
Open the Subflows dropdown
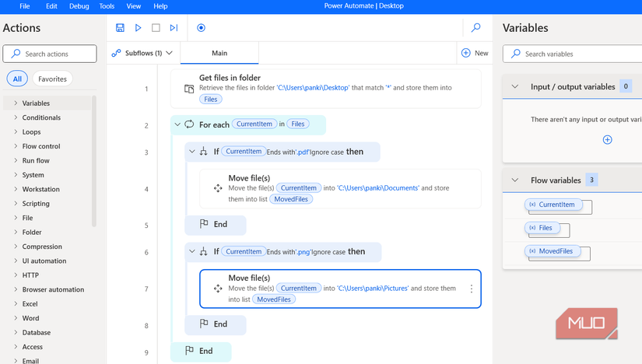tap(142, 53)
